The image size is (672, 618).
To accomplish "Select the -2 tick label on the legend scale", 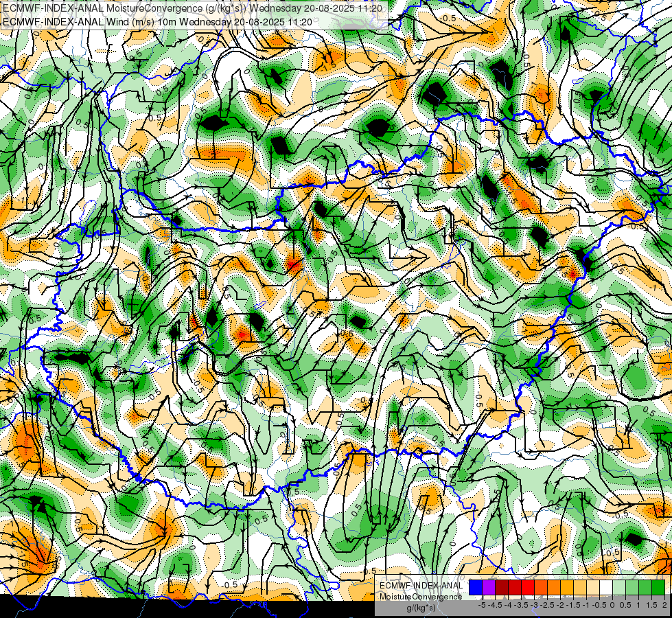I will 561,605.
